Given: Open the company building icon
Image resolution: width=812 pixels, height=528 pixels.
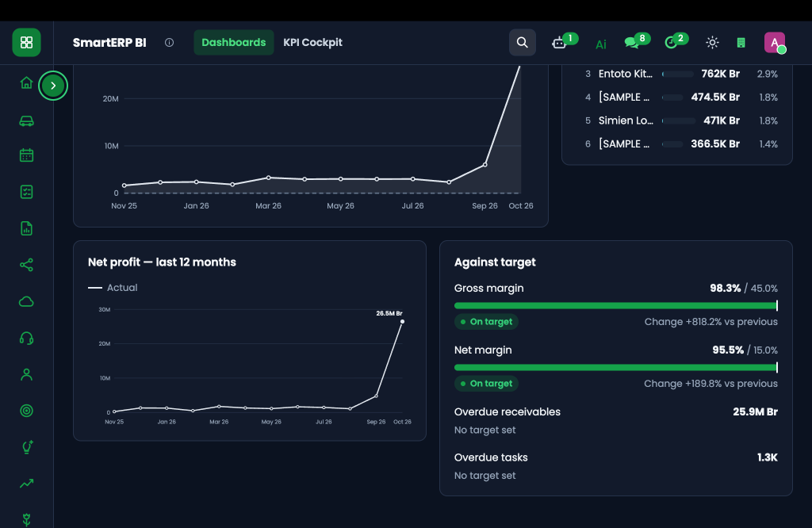Looking at the screenshot, I should click(x=741, y=43).
